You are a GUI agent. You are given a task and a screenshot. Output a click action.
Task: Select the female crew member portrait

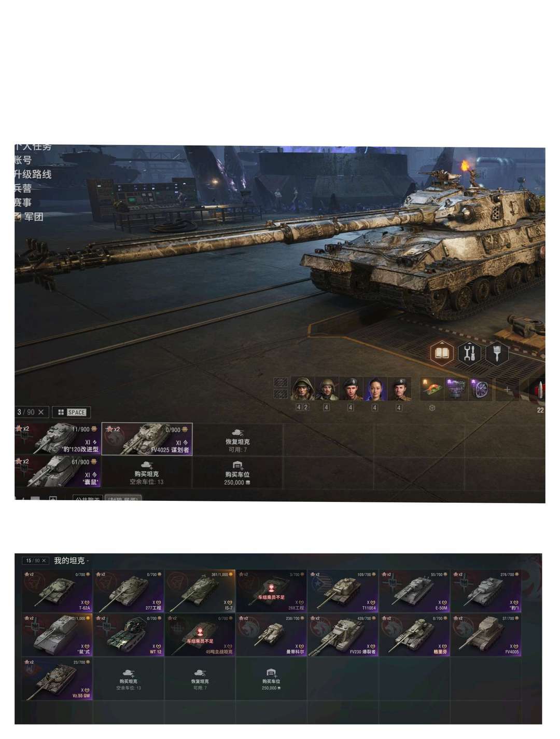click(375, 389)
